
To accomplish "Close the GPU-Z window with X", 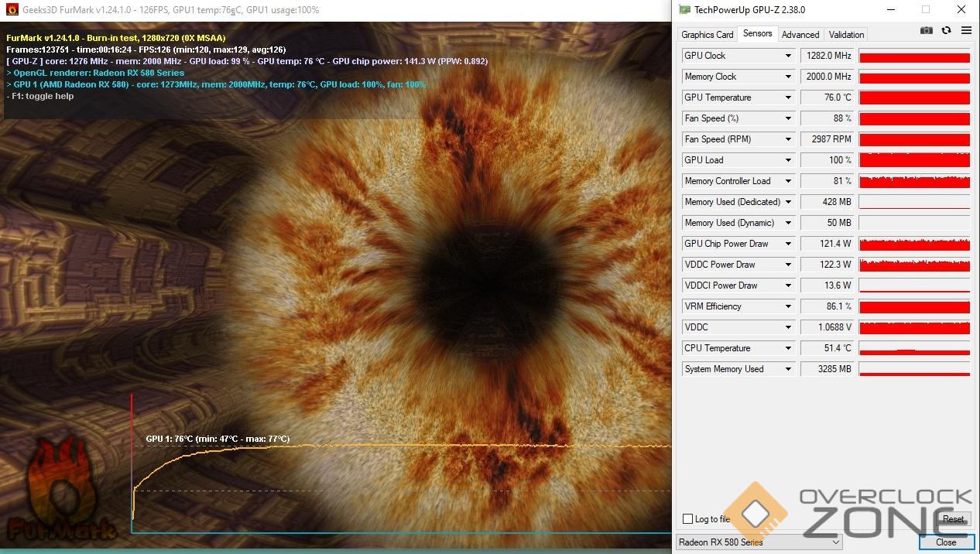I will click(961, 10).
